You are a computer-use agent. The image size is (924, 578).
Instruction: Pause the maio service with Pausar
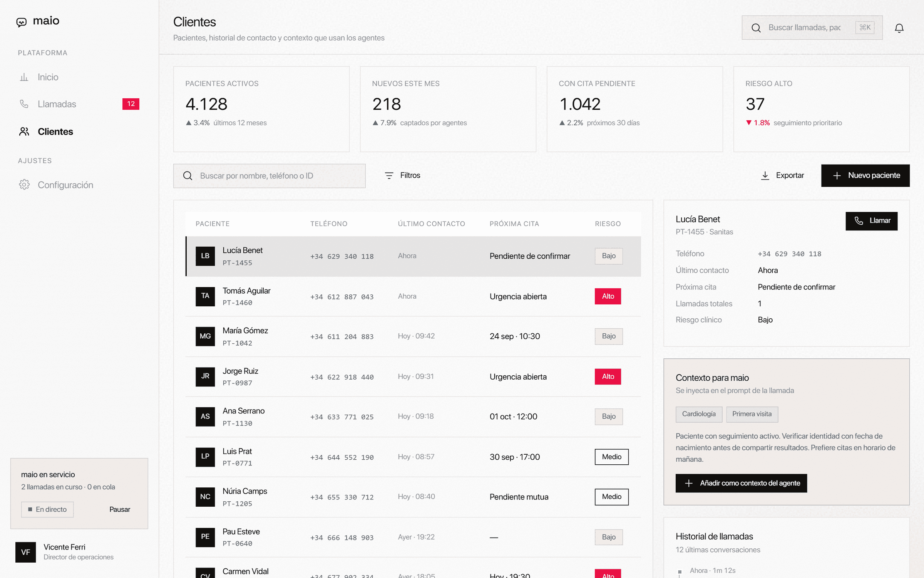click(x=120, y=509)
